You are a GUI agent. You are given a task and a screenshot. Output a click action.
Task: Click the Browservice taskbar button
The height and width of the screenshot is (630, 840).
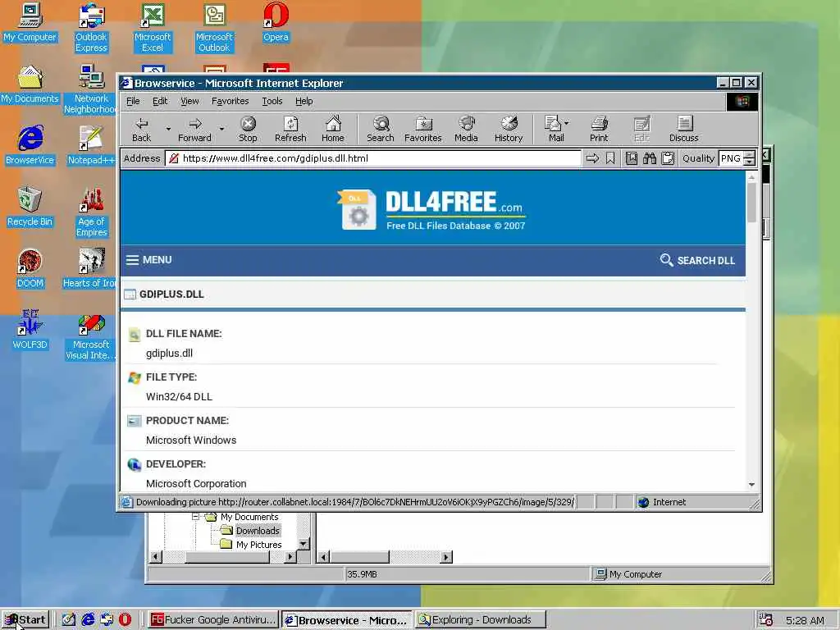tap(347, 620)
